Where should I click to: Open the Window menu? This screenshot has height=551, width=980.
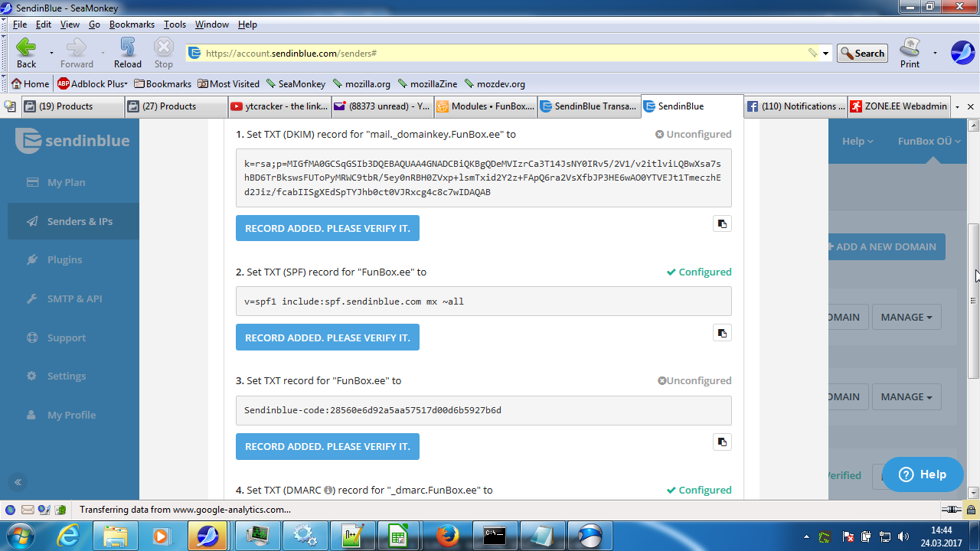[212, 24]
